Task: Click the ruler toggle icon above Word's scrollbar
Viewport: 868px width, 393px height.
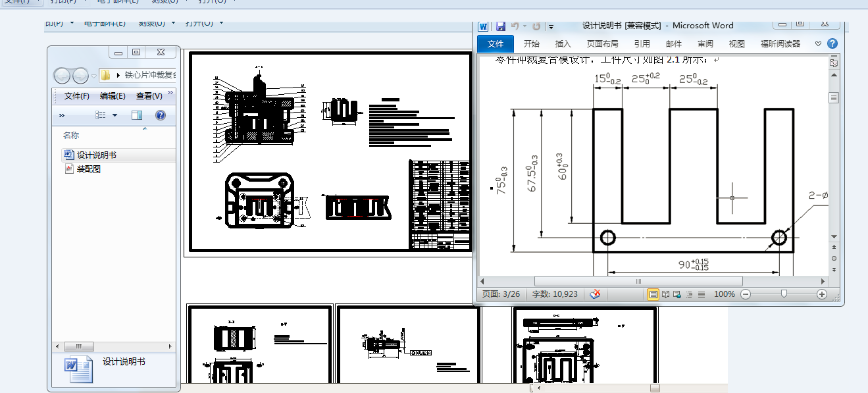Action: click(834, 63)
